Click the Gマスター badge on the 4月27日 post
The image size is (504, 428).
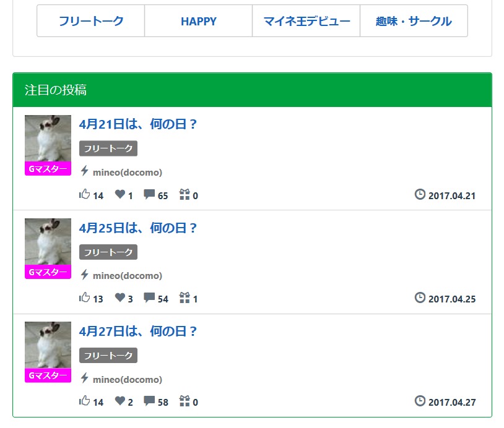pos(48,376)
